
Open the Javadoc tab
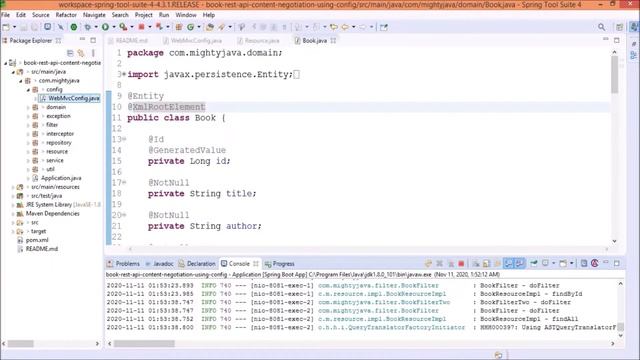tap(159, 264)
